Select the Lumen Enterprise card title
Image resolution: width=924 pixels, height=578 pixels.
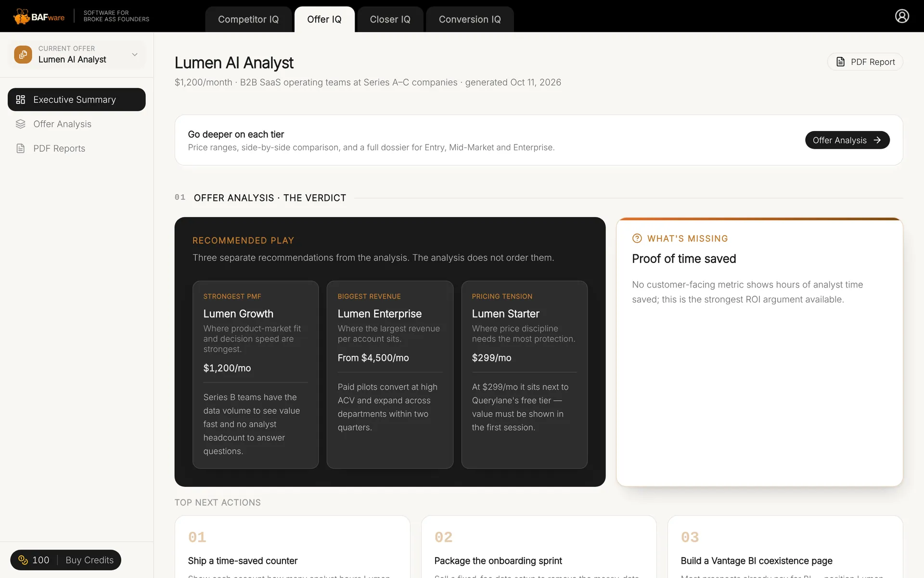click(379, 314)
